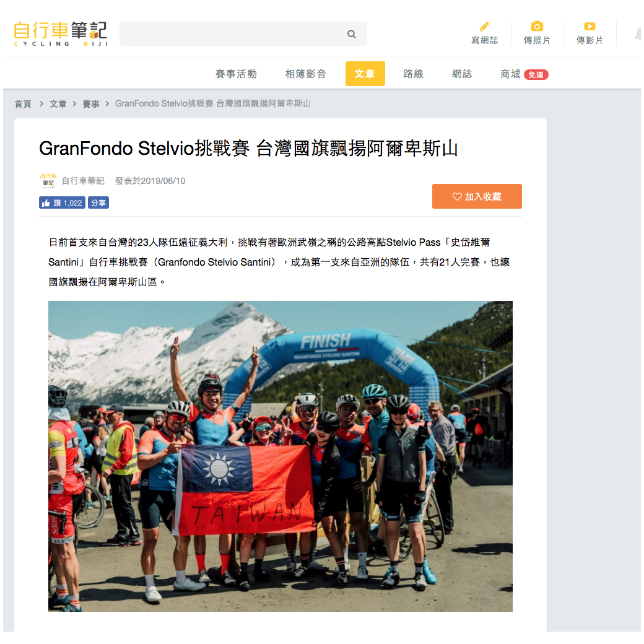Click the video icon for 傳影片
Image resolution: width=644 pixels, height=644 pixels.
click(x=590, y=26)
